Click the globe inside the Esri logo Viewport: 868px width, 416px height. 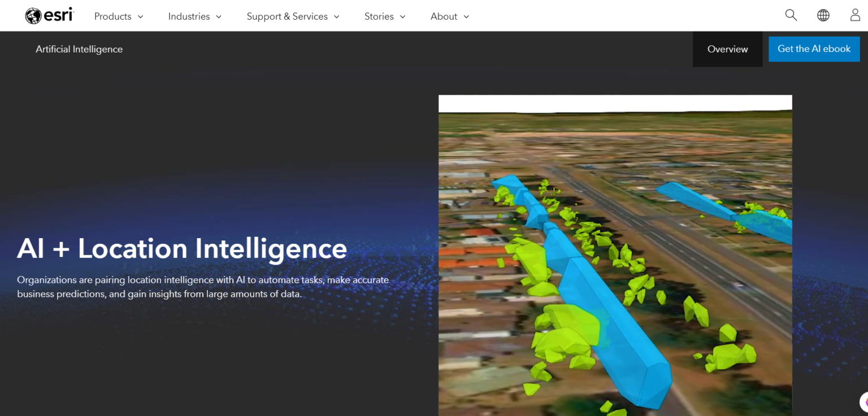pyautogui.click(x=32, y=15)
